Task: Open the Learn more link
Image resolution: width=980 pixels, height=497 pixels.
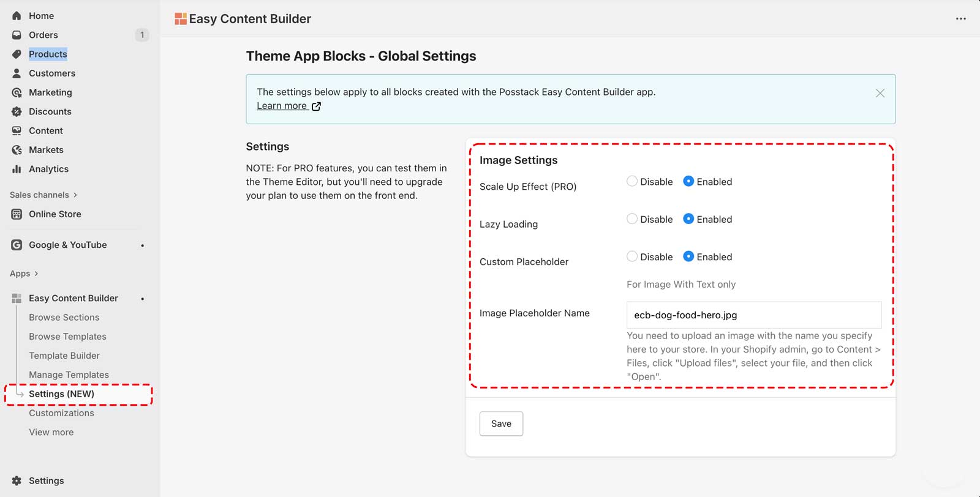Action: coord(282,106)
